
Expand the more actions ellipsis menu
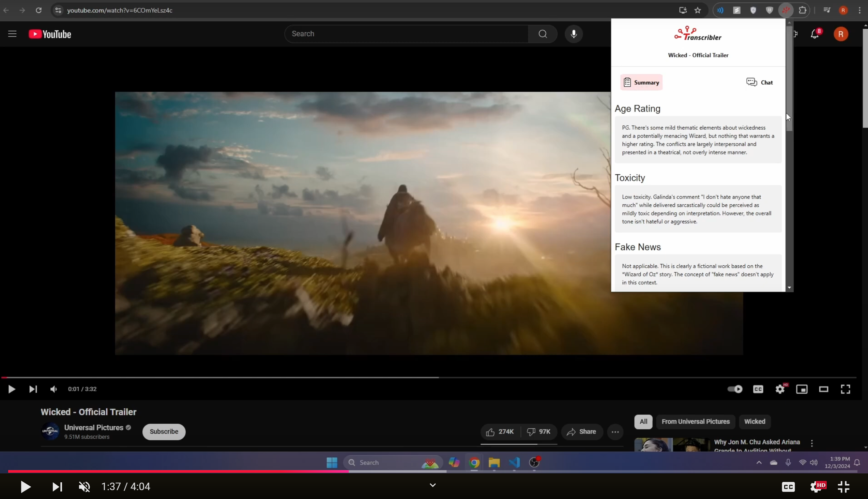615,431
